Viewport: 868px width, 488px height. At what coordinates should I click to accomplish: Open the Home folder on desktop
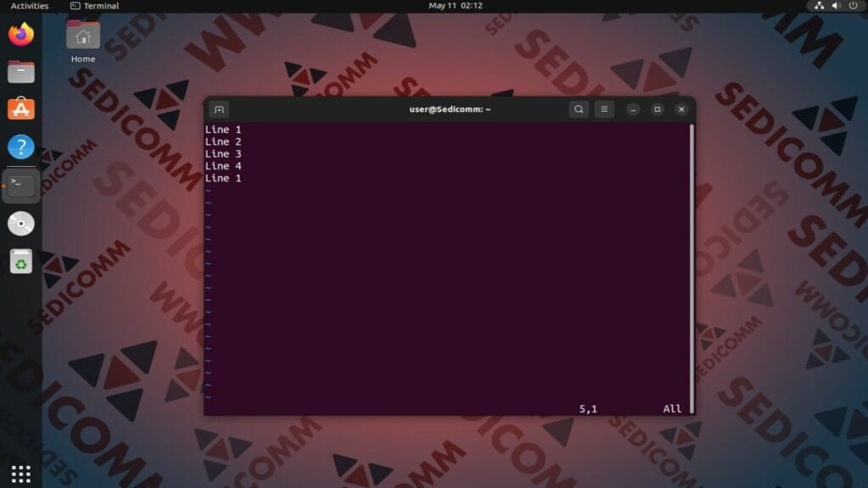[x=83, y=42]
